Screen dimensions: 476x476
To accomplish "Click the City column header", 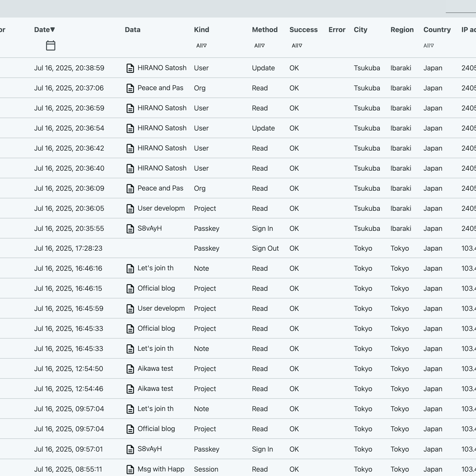I will click(360, 30).
